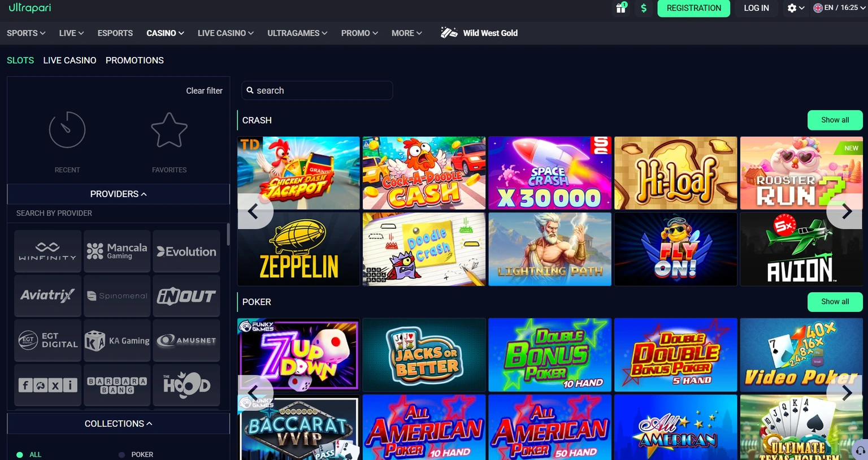This screenshot has width=868, height=460.
Task: Open the Chicken Dash Jackpot game
Action: [x=298, y=173]
